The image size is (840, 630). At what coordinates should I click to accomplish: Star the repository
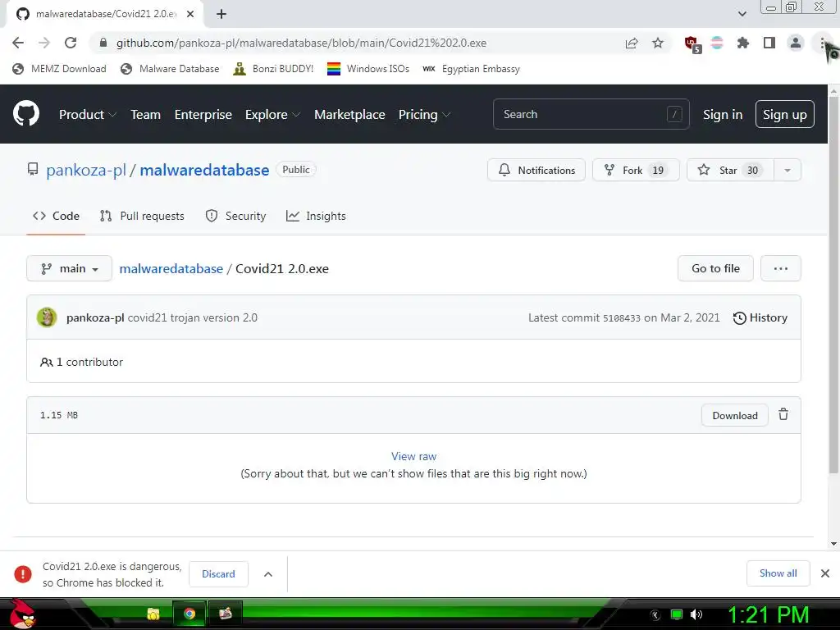click(730, 171)
